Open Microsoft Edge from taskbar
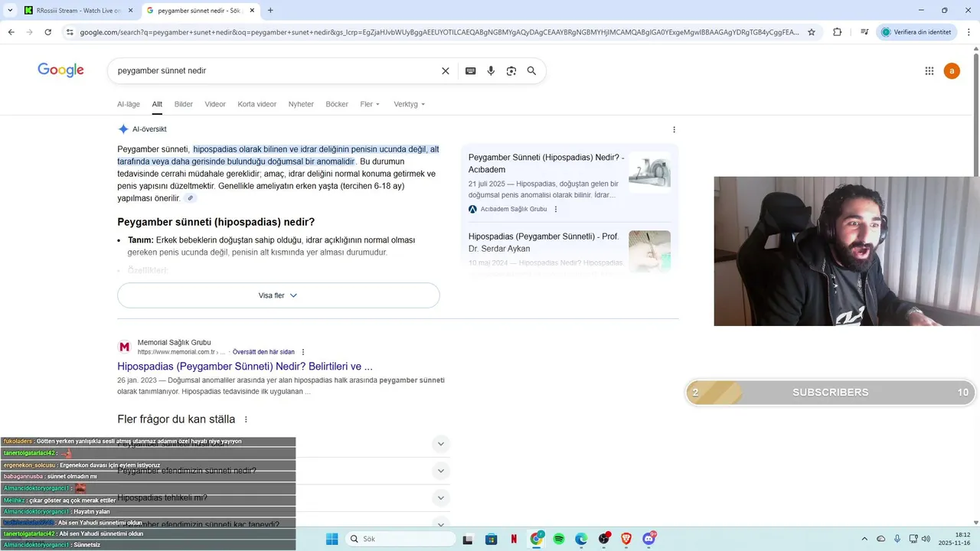The width and height of the screenshot is (980, 551). pos(581,539)
